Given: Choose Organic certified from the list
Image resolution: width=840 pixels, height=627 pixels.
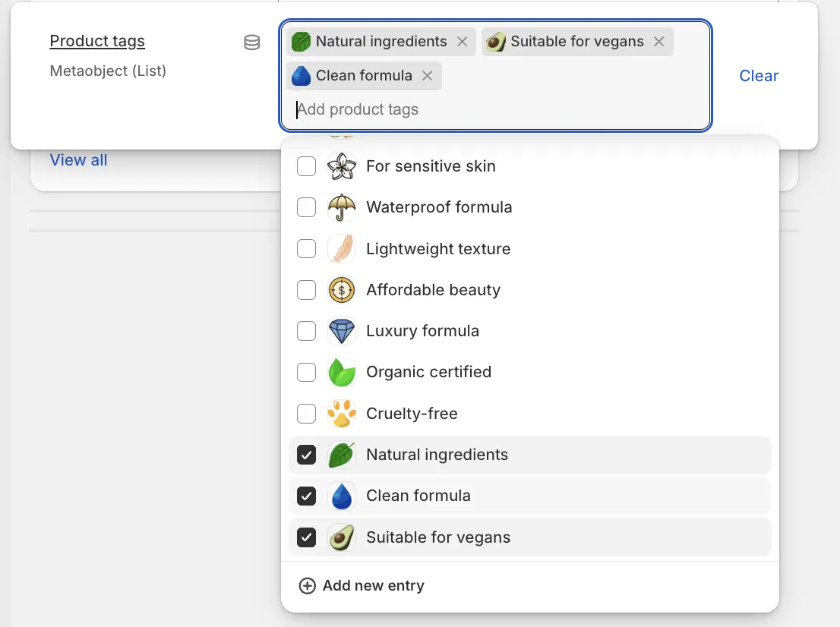Looking at the screenshot, I should [x=428, y=372].
